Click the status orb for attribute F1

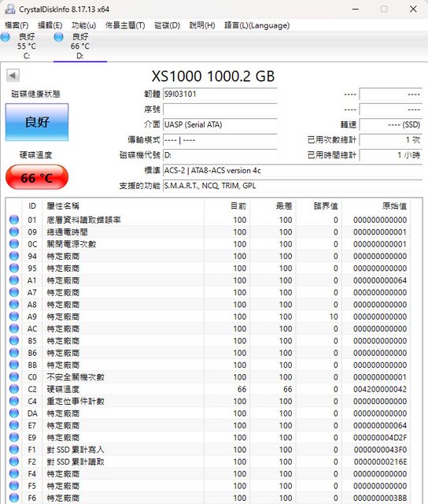14,450
